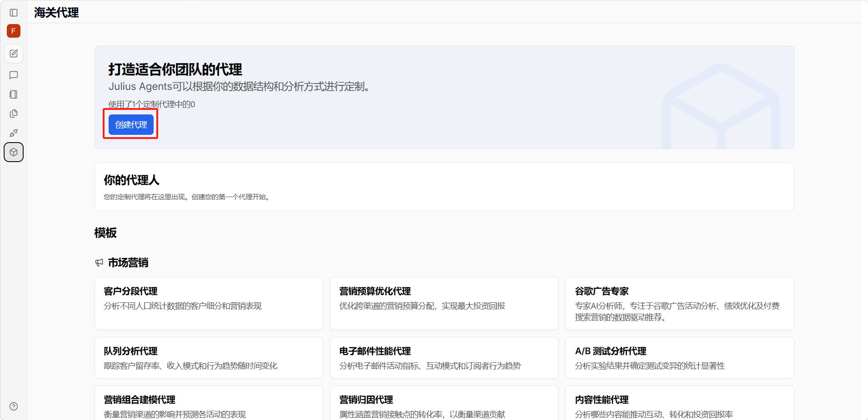Open the 队列分析代理 template card
The image size is (868, 420).
click(x=209, y=358)
